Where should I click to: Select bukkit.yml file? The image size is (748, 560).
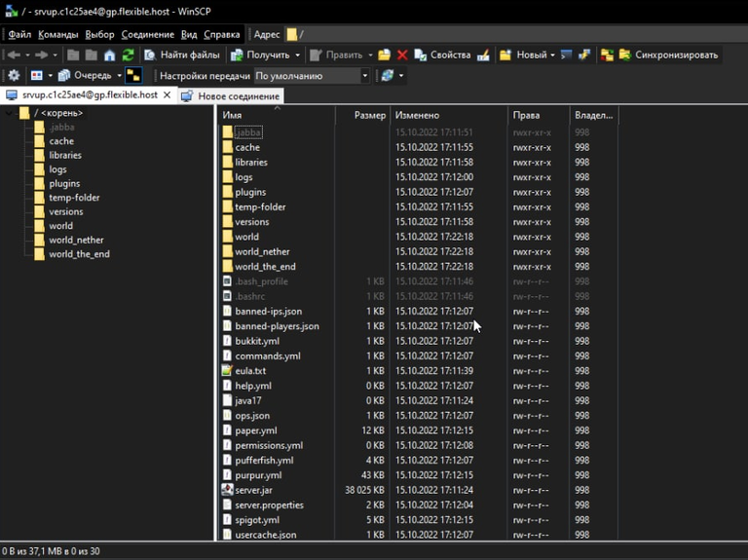[257, 341]
